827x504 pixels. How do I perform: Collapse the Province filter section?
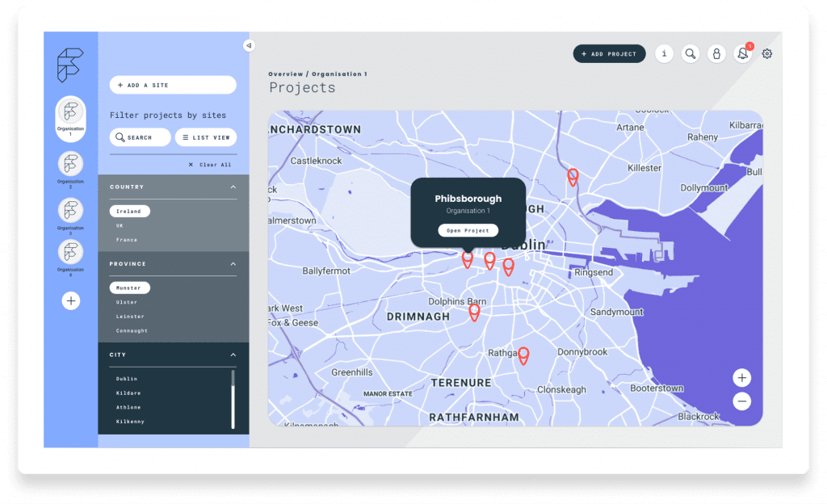233,264
